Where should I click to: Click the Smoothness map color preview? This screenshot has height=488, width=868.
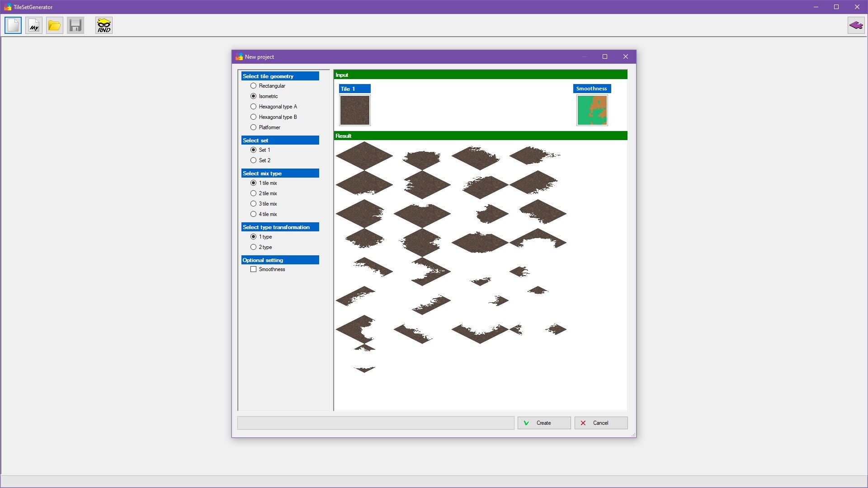[x=592, y=110]
